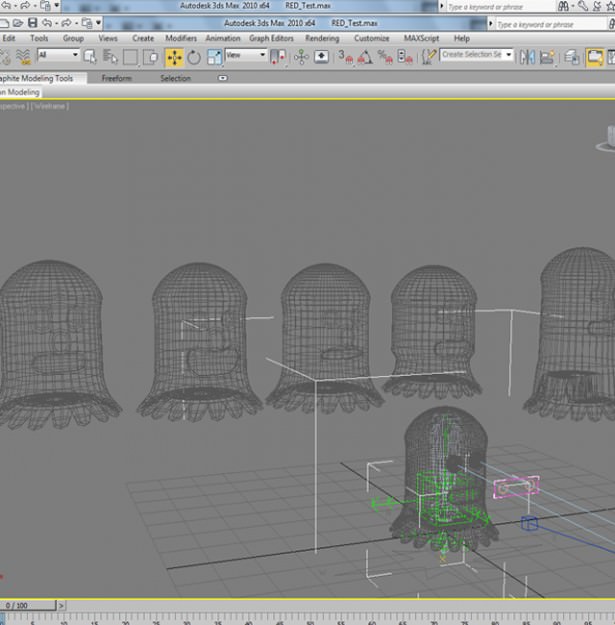Toggle Angle Snap on toolbar
Image resolution: width=615 pixels, height=625 pixels.
365,57
